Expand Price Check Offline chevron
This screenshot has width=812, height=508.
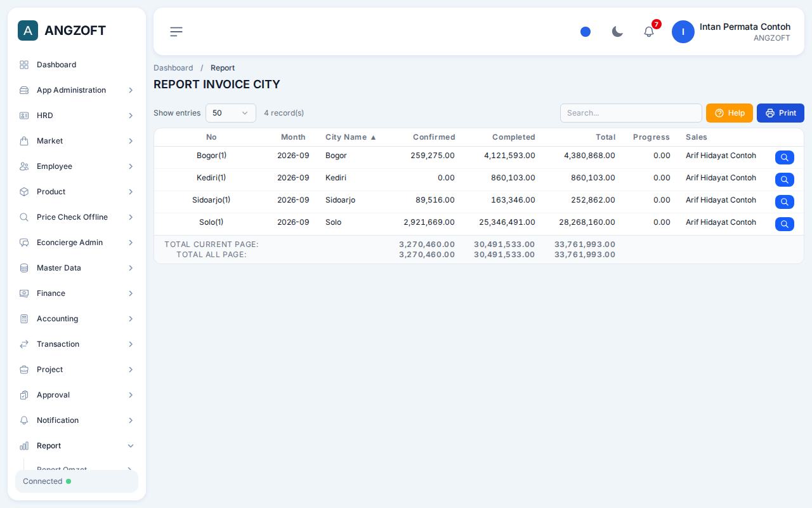tap(131, 217)
